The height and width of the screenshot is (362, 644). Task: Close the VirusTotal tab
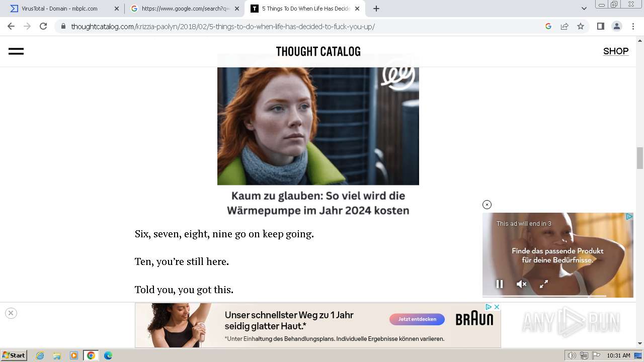pyautogui.click(x=117, y=9)
